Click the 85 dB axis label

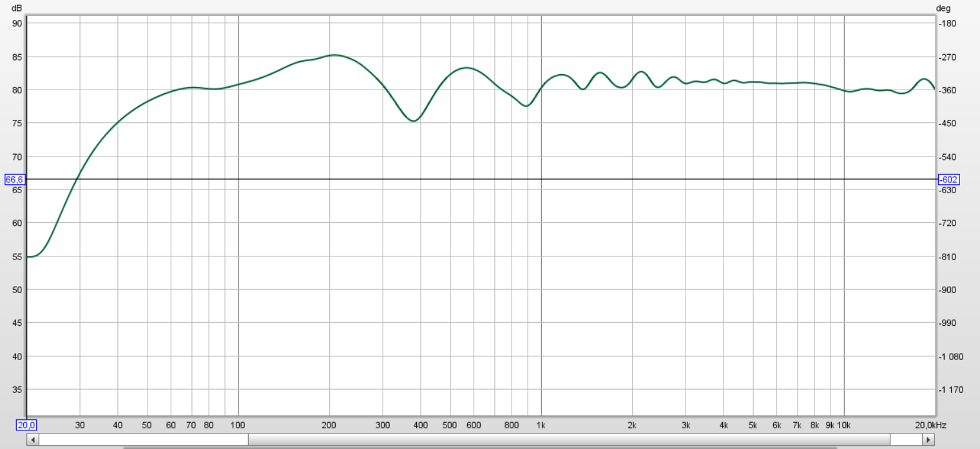[17, 57]
